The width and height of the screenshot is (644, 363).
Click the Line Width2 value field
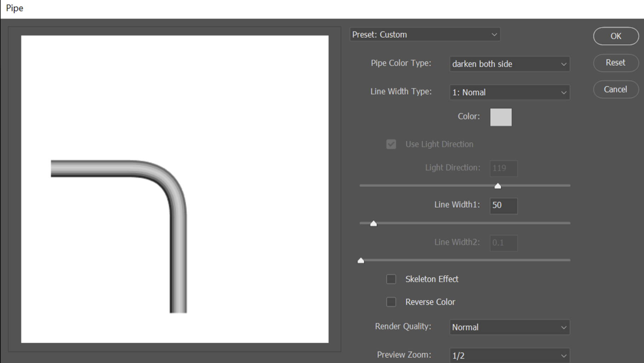504,243
